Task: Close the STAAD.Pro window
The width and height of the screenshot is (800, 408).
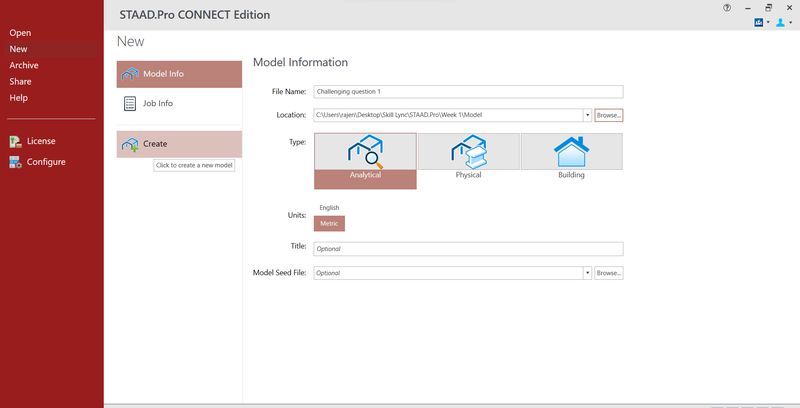Action: pyautogui.click(x=789, y=8)
